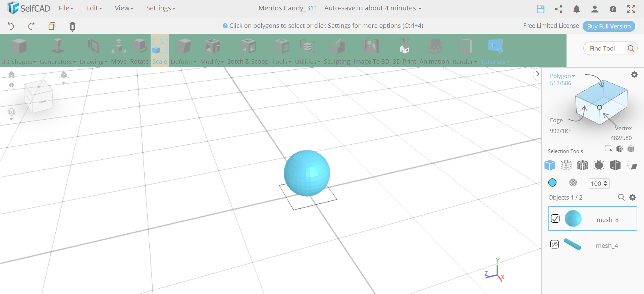Open blue object color swatch
The width and height of the screenshot is (644, 294).
pyautogui.click(x=552, y=182)
